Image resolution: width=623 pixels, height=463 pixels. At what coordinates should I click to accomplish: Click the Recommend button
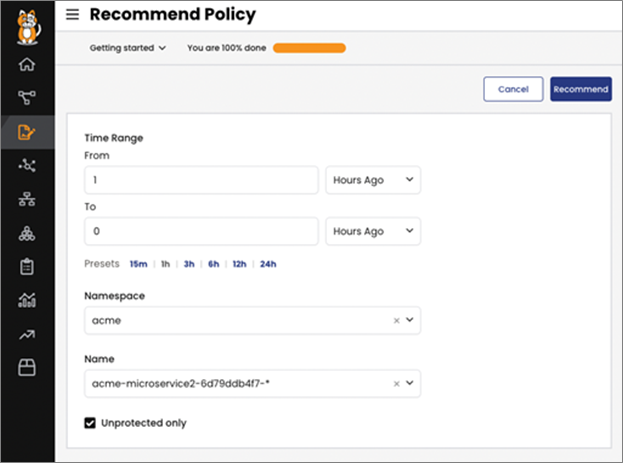[580, 89]
